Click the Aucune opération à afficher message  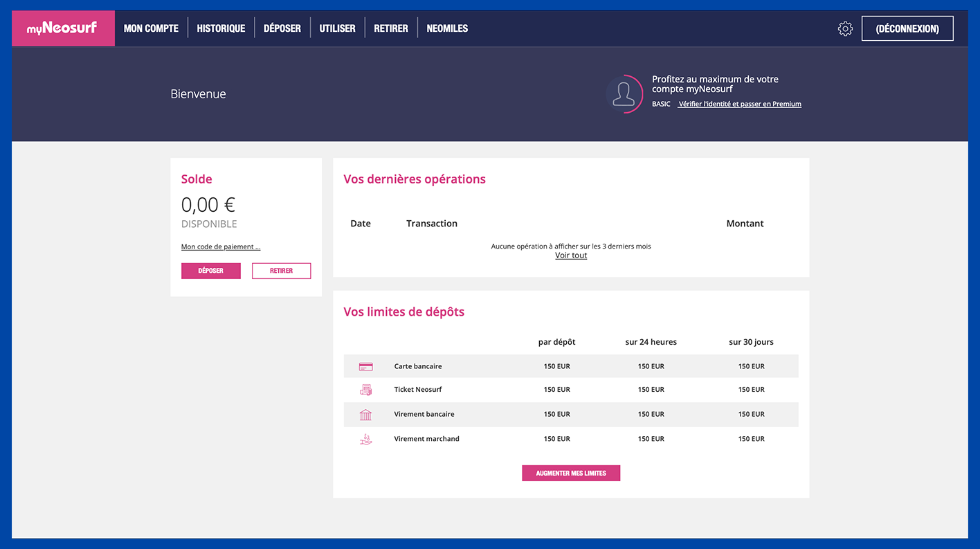(x=571, y=246)
